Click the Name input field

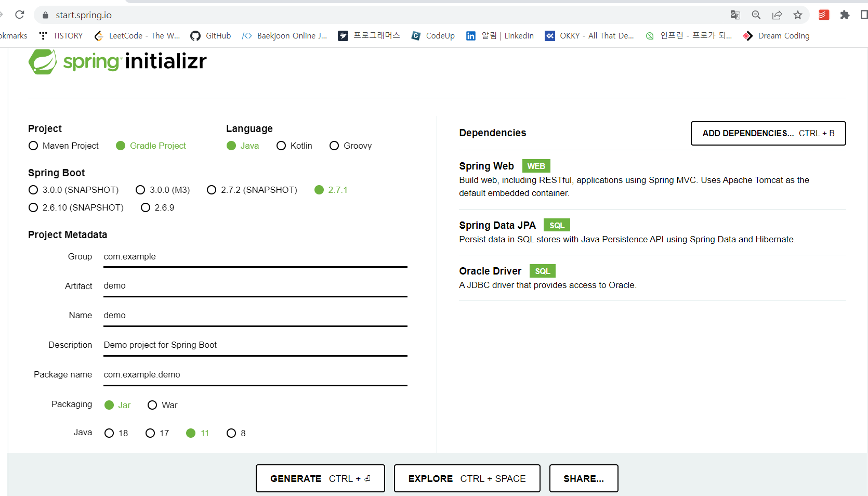pyautogui.click(x=255, y=316)
